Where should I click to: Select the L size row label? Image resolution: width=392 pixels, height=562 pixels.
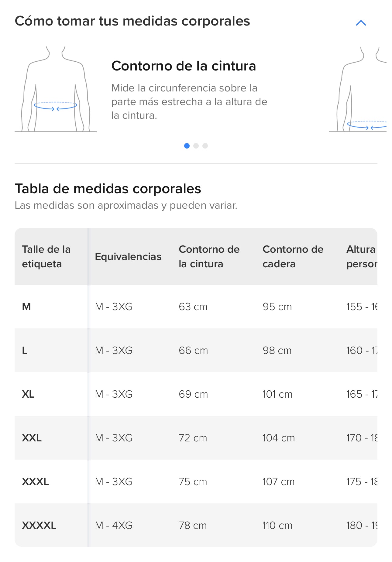click(25, 350)
